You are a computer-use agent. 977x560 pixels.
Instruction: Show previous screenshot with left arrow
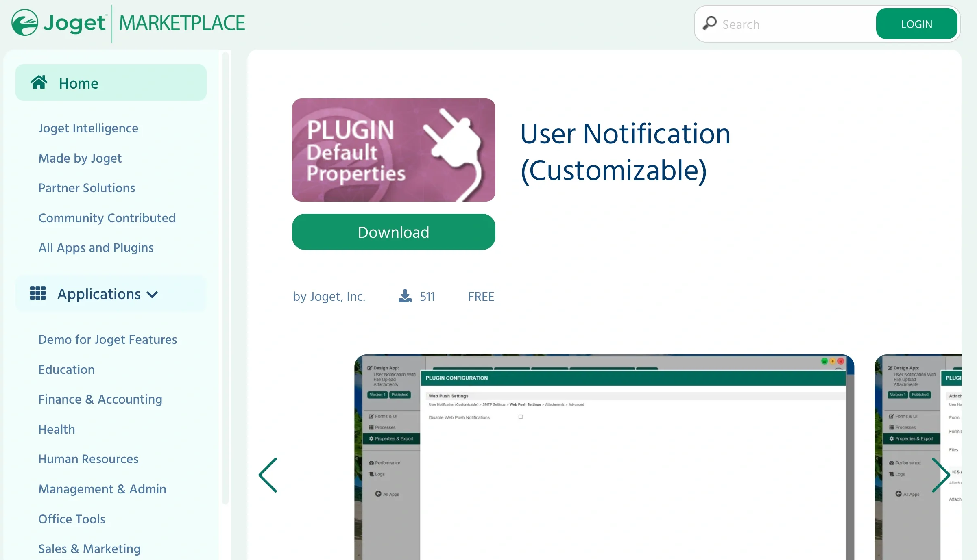tap(268, 475)
